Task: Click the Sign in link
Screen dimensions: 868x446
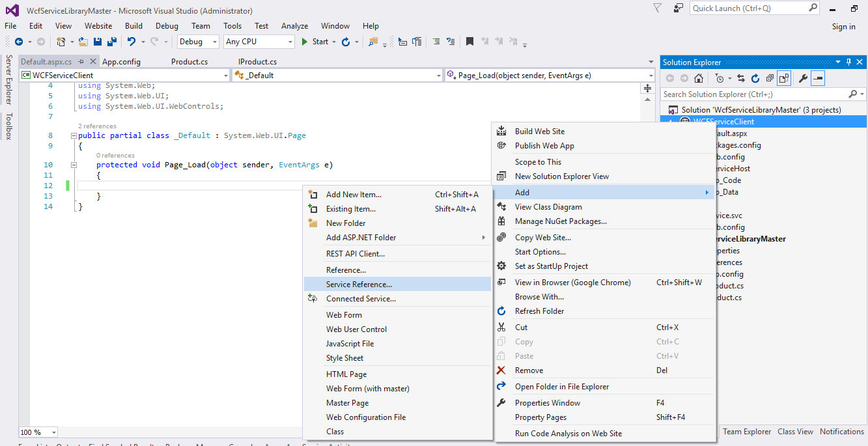Action: click(x=844, y=27)
